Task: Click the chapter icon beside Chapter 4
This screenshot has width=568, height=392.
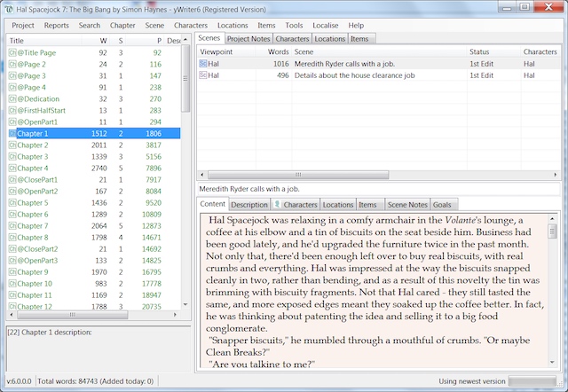Action: pyautogui.click(x=12, y=169)
